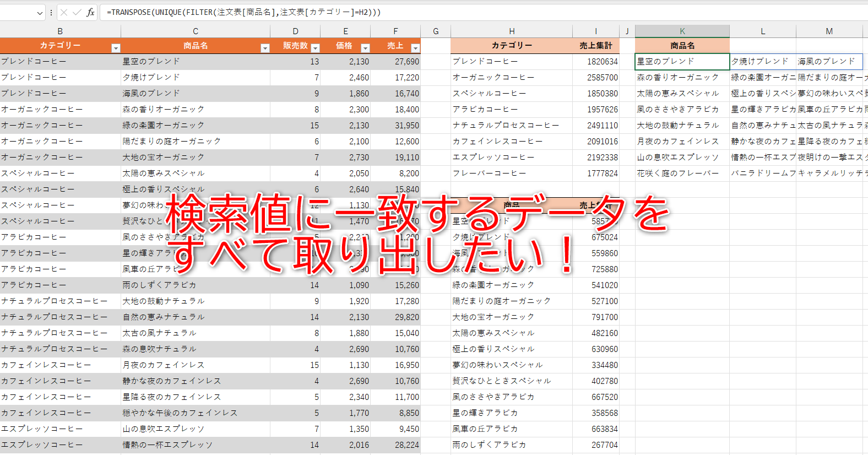868x455 pixels.
Task: Click the 商品名 header in column K
Action: 682,46
